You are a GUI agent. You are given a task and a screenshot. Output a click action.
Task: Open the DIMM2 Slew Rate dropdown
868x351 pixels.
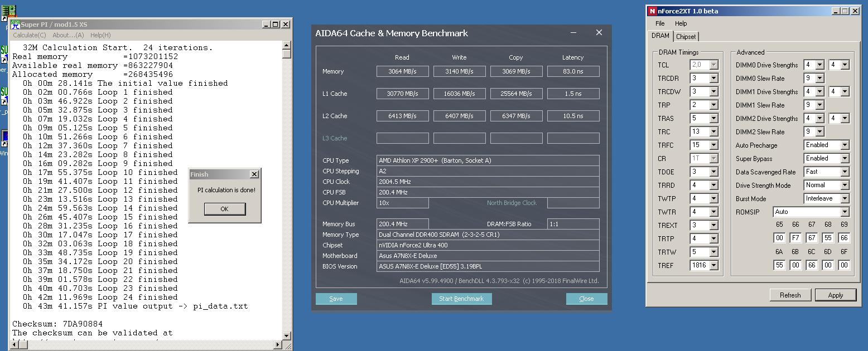tap(819, 132)
